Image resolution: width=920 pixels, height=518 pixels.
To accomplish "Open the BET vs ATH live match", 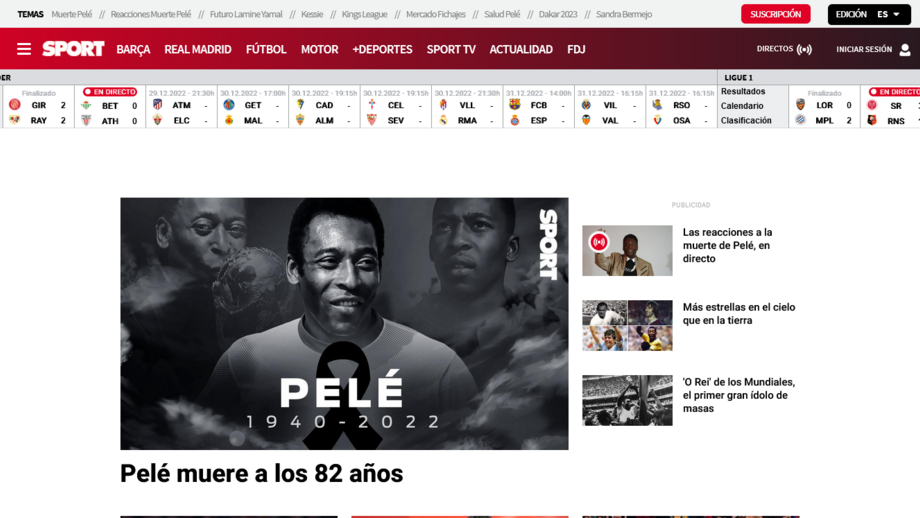I will 110,106.
